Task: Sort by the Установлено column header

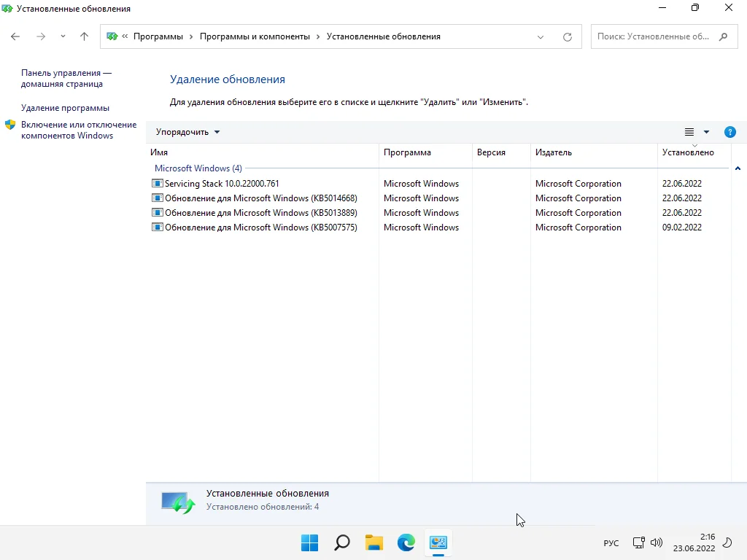Action: (x=694, y=152)
